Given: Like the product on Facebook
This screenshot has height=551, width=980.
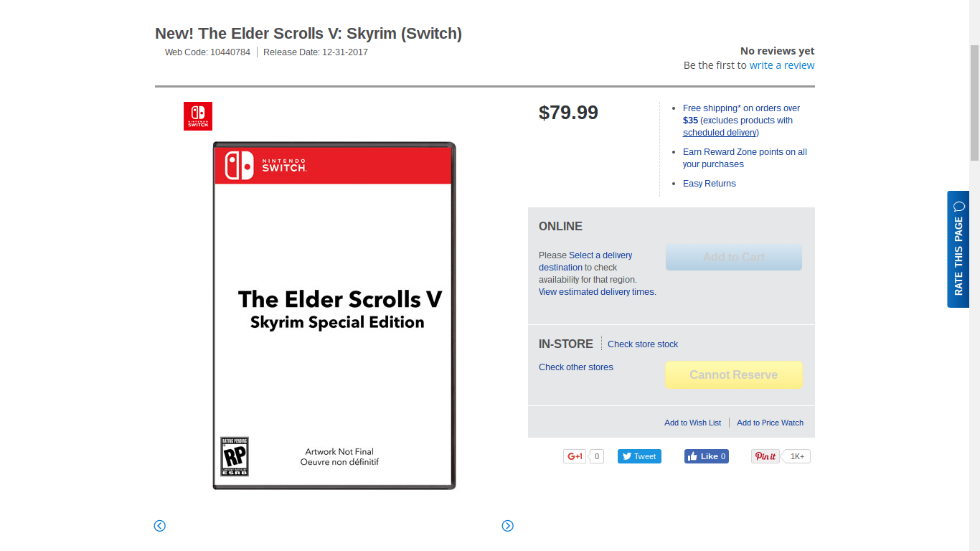Looking at the screenshot, I should pyautogui.click(x=706, y=456).
